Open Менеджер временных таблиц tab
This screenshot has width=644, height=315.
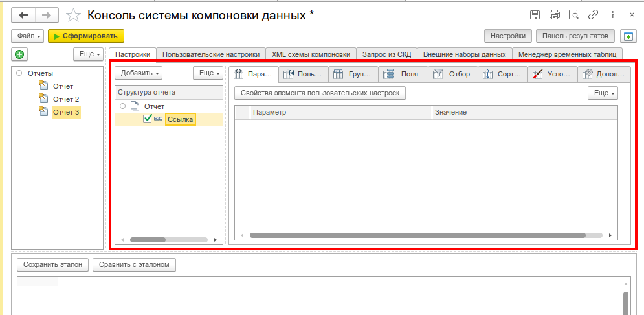567,54
